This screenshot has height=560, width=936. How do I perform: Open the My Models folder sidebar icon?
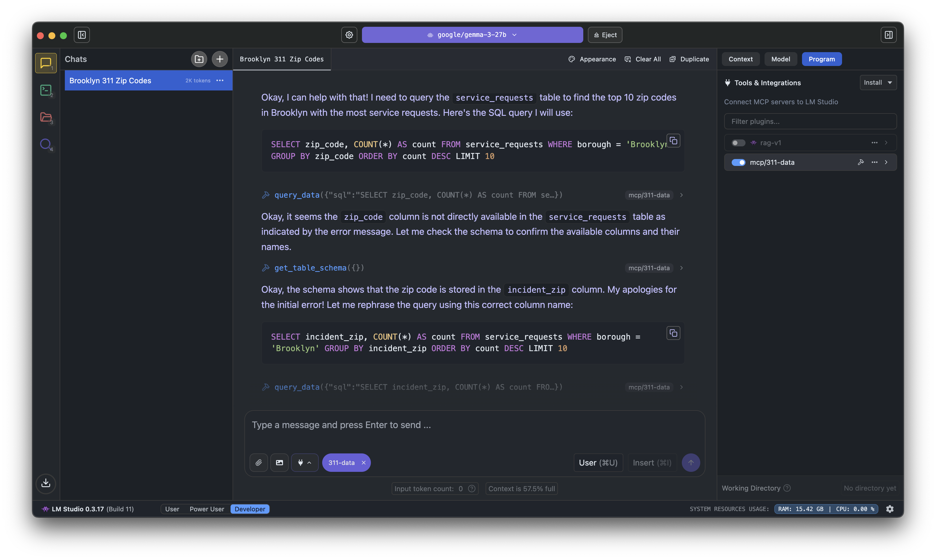click(46, 117)
